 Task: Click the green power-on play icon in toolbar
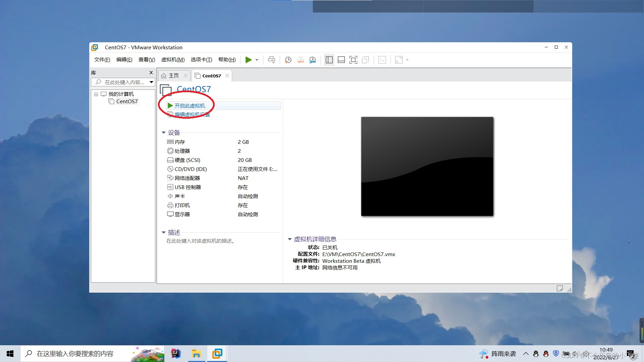click(248, 60)
